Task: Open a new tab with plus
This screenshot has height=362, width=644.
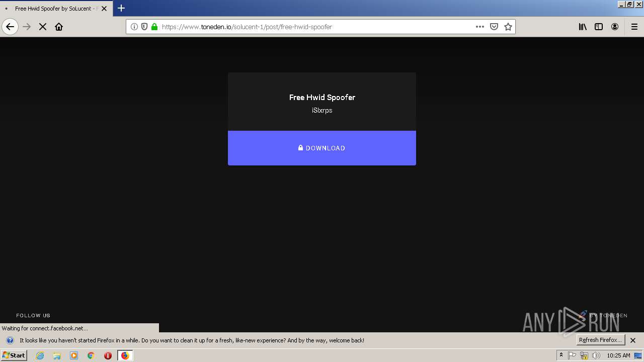Action: (121, 8)
